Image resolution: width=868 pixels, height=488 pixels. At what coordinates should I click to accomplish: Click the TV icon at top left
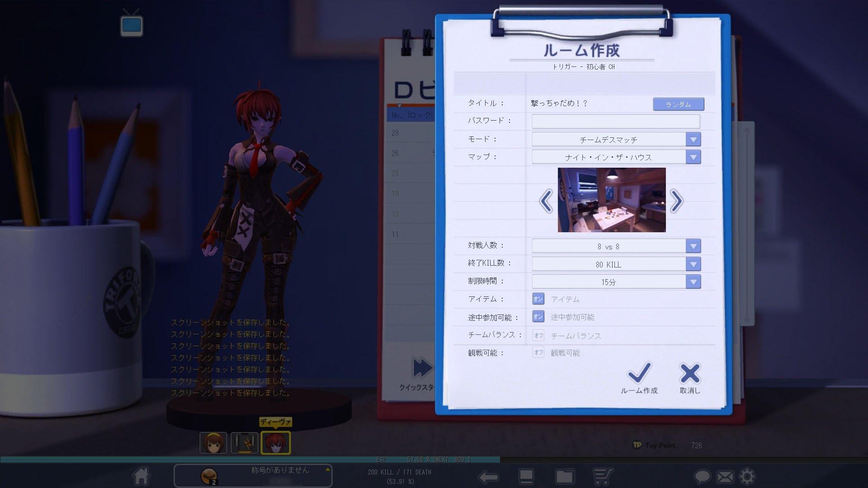[x=132, y=25]
